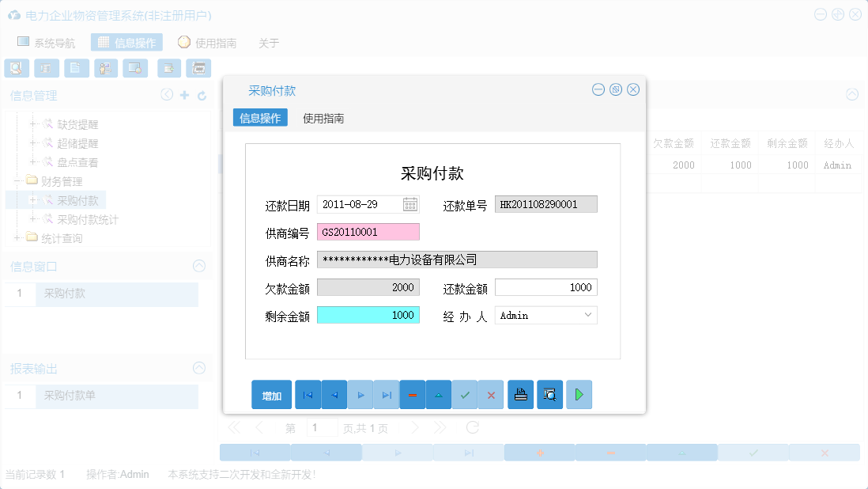Click the previous record arrow icon

(333, 394)
